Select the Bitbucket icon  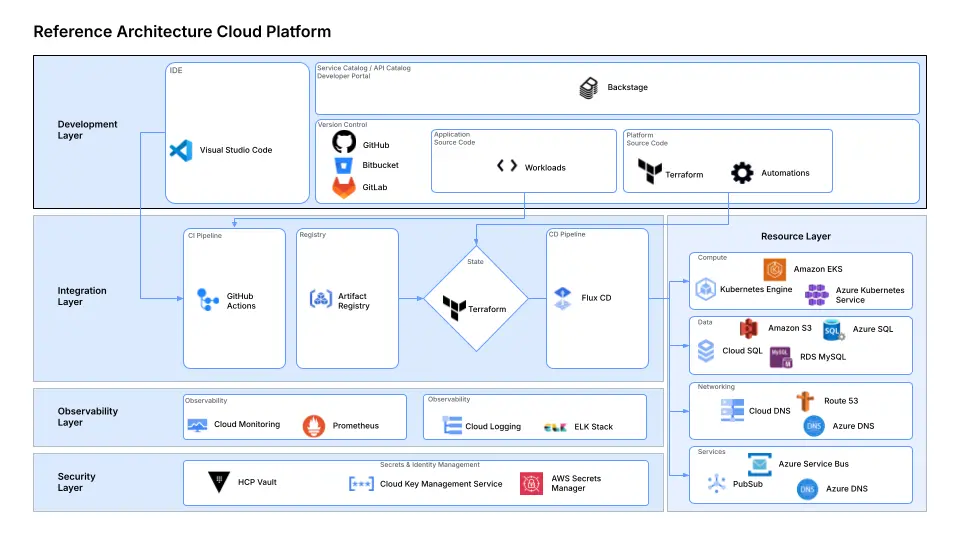tap(344, 165)
